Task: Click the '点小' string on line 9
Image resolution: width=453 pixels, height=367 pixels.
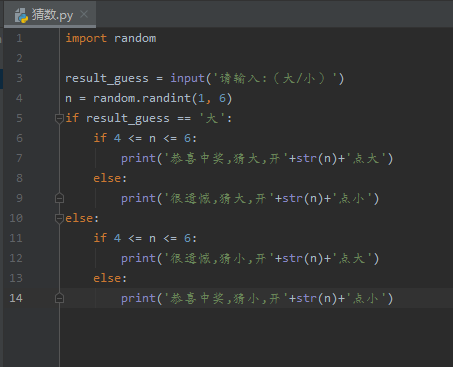Action: (352, 198)
